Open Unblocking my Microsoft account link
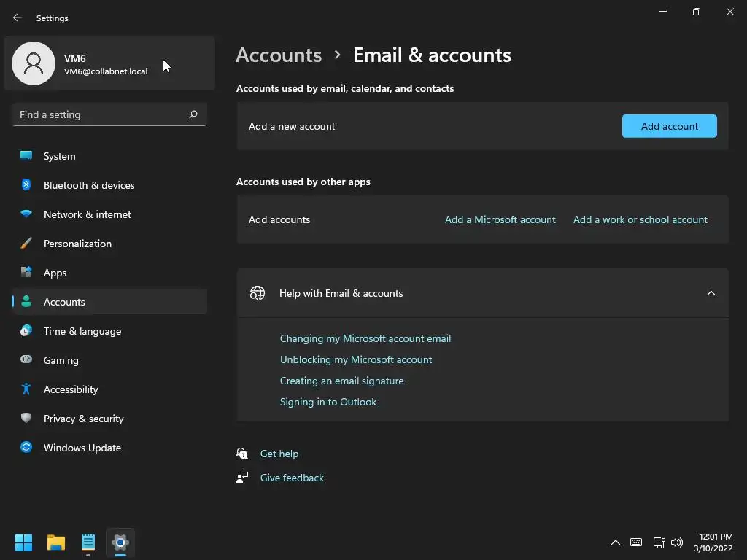Viewport: 747px width, 560px height. (x=356, y=359)
